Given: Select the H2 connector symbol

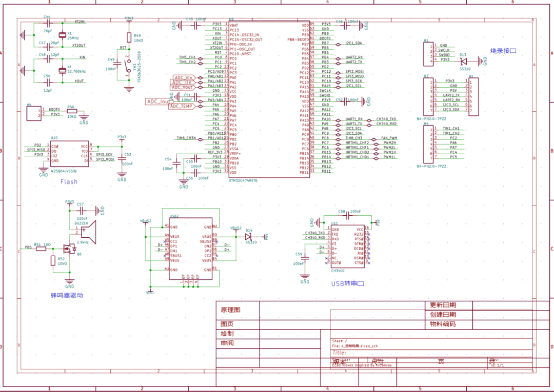Looking at the screenshot, I should (x=428, y=97).
